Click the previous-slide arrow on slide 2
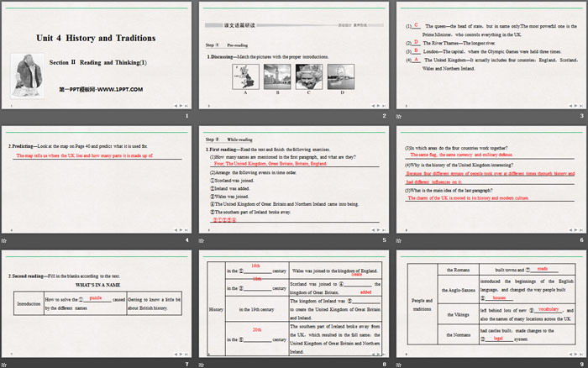Image resolution: width=588 pixels, height=368 pixels. click(x=373, y=106)
